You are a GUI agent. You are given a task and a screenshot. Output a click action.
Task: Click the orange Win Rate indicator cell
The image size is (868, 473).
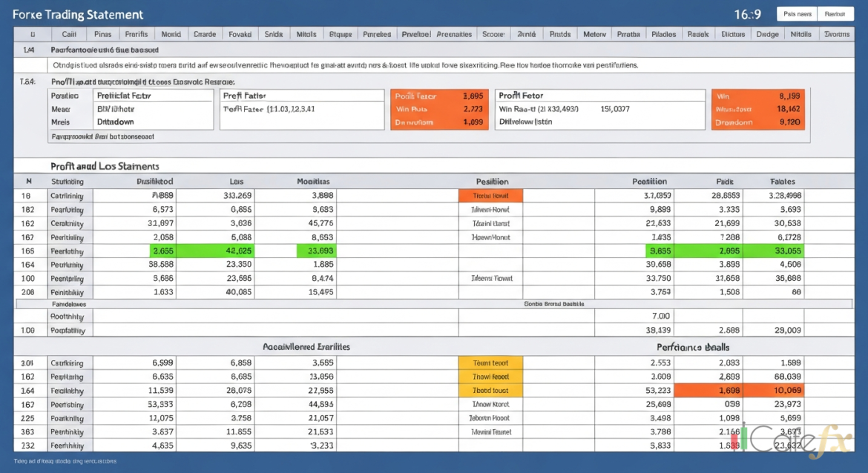pyautogui.click(x=439, y=109)
